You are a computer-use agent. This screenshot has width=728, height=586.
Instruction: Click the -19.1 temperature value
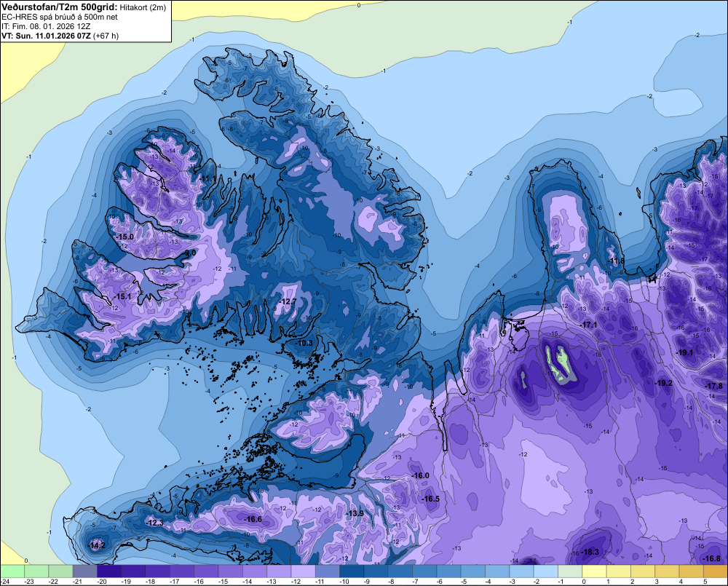tap(684, 352)
